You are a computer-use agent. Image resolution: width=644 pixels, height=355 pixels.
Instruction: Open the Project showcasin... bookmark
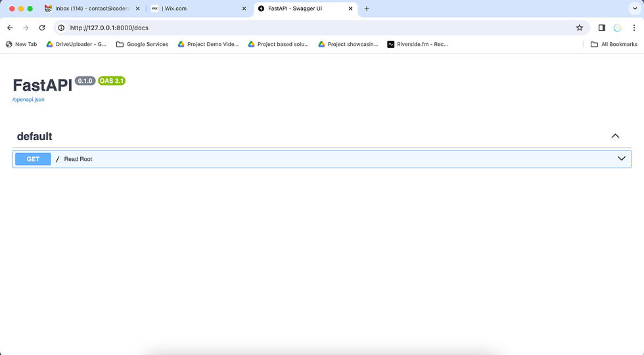click(348, 44)
